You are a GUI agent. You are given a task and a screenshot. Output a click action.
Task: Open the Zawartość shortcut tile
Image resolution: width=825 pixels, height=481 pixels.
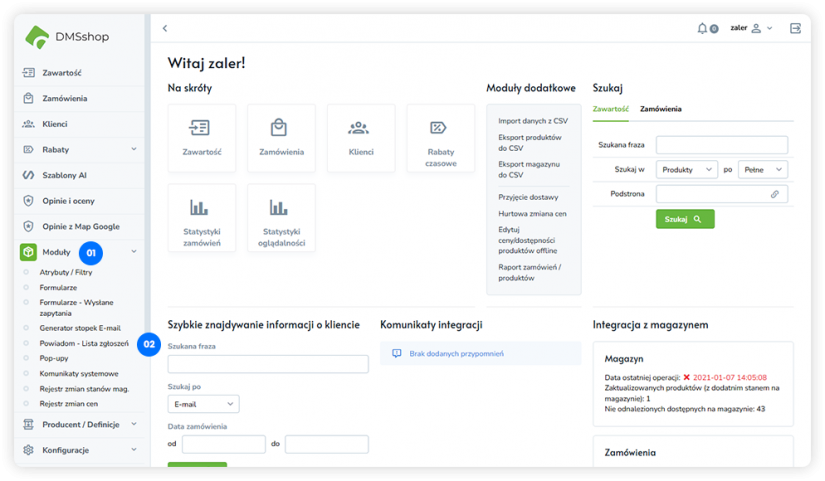[x=202, y=138]
